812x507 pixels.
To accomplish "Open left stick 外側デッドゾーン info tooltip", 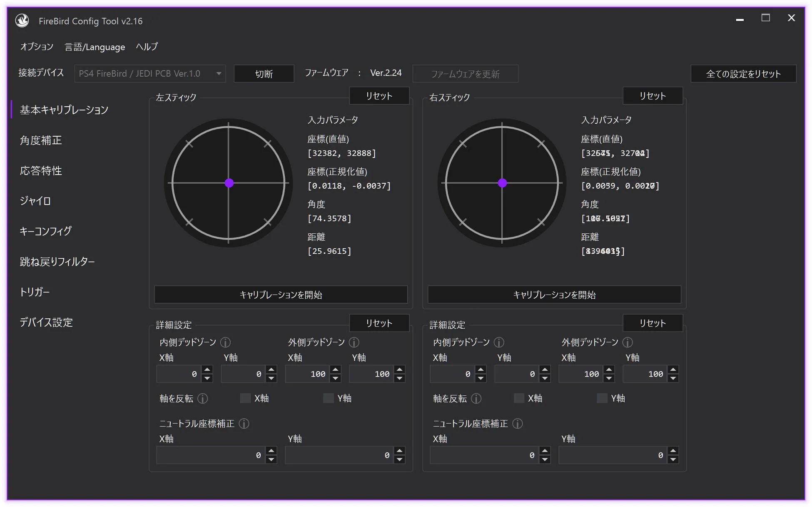I will [354, 342].
